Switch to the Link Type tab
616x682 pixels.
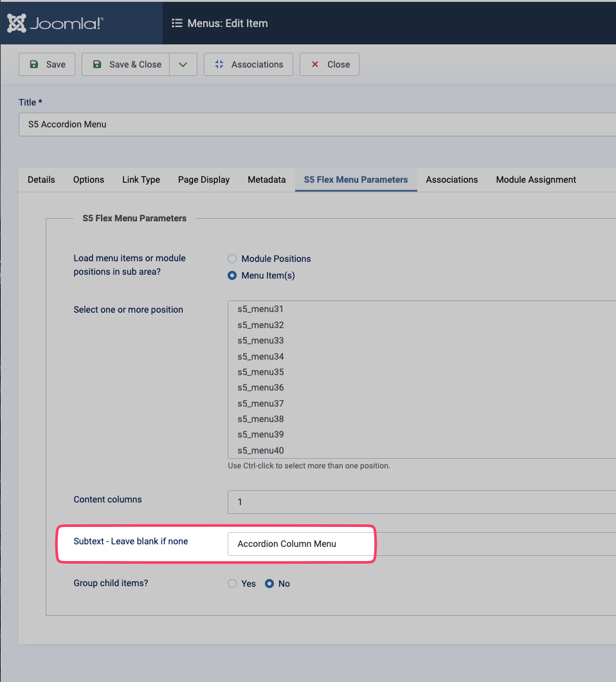141,180
